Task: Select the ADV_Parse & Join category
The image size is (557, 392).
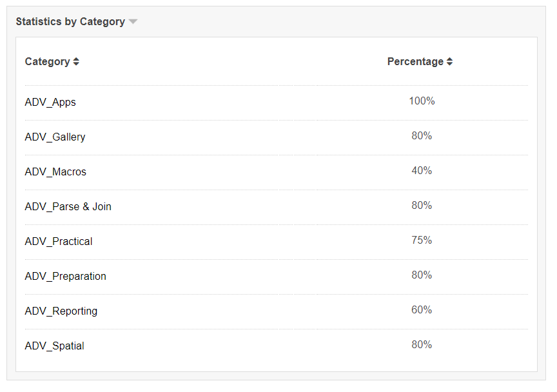Action: pos(68,206)
